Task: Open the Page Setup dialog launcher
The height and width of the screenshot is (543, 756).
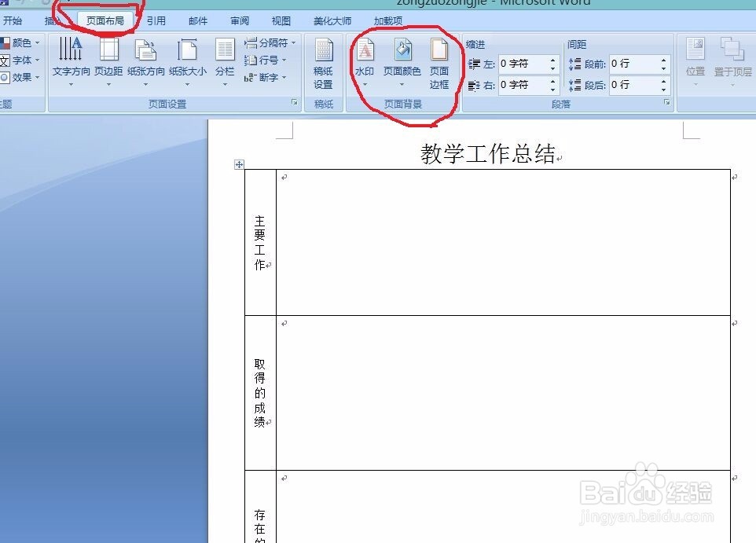Action: point(295,103)
